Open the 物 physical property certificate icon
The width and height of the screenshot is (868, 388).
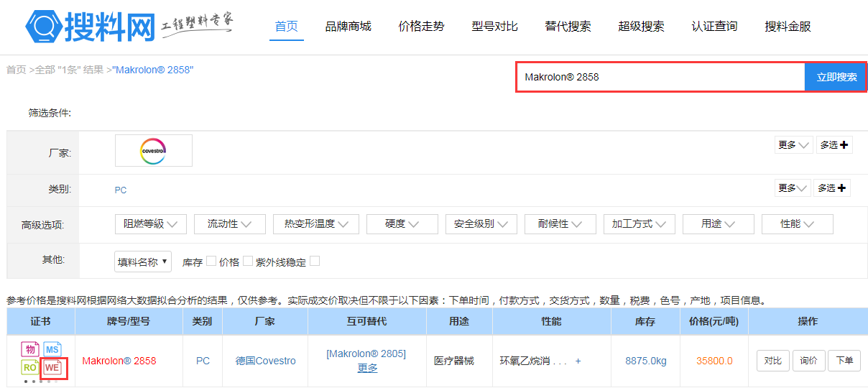pos(29,350)
